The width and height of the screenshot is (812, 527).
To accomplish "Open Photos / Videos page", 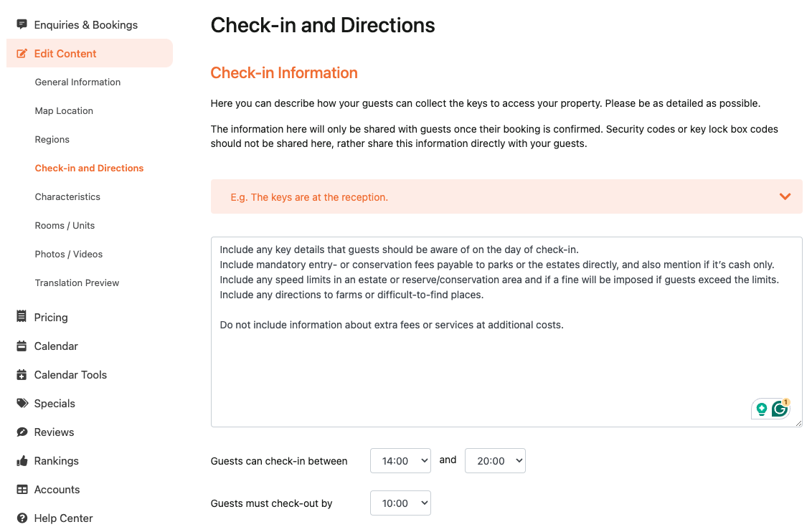I will pyautogui.click(x=69, y=255).
